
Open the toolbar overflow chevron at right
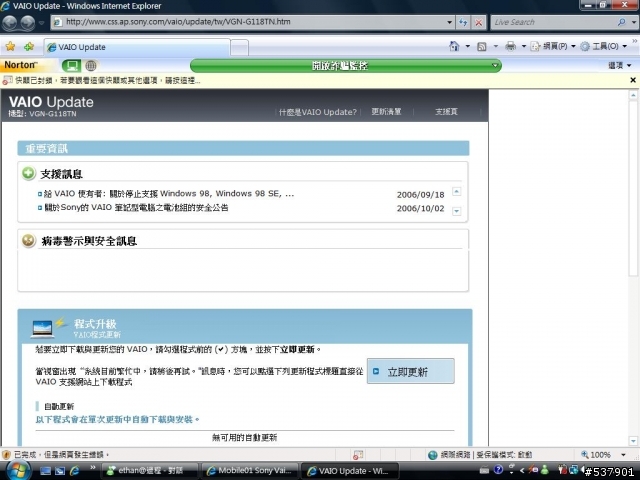pos(635,41)
